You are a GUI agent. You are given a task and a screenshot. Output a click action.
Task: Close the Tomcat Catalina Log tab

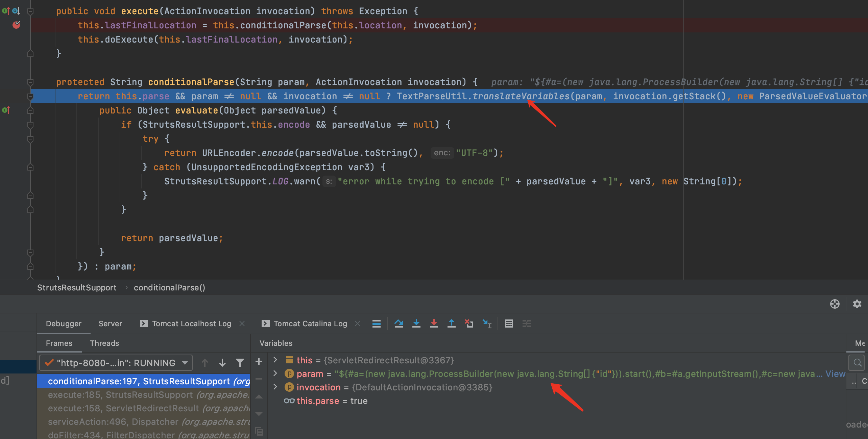pos(358,324)
